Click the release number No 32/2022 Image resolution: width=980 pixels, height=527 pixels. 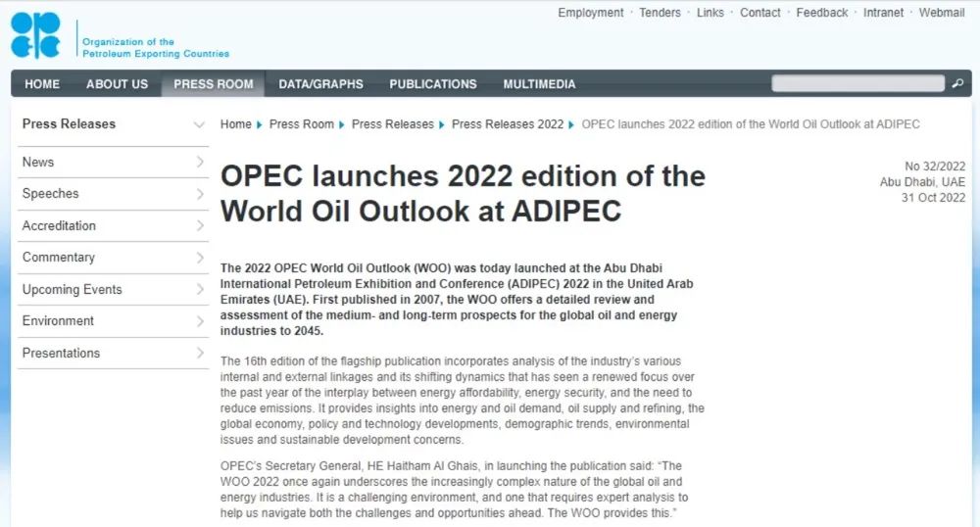pyautogui.click(x=935, y=167)
